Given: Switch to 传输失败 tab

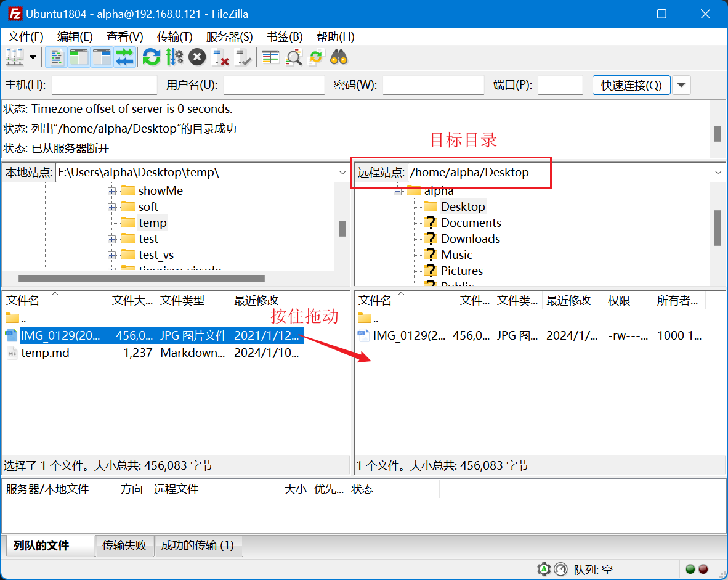Looking at the screenshot, I should [124, 545].
